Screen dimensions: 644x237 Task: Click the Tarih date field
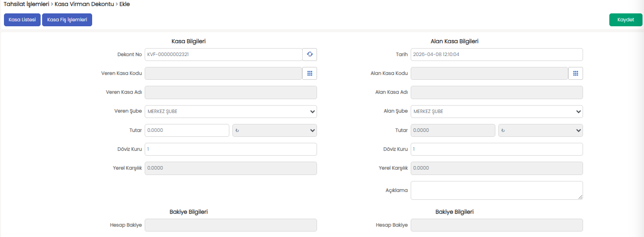click(x=496, y=55)
